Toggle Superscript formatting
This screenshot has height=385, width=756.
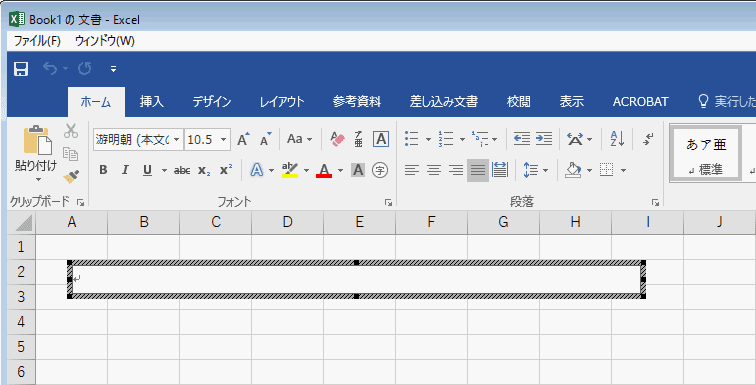[226, 170]
